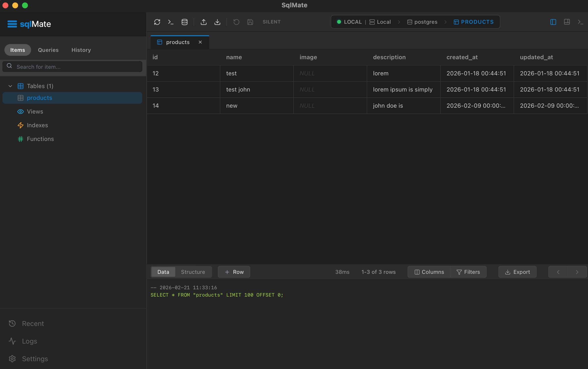
Task: Click the sqlMate logo hamburger icon
Action: tap(12, 24)
